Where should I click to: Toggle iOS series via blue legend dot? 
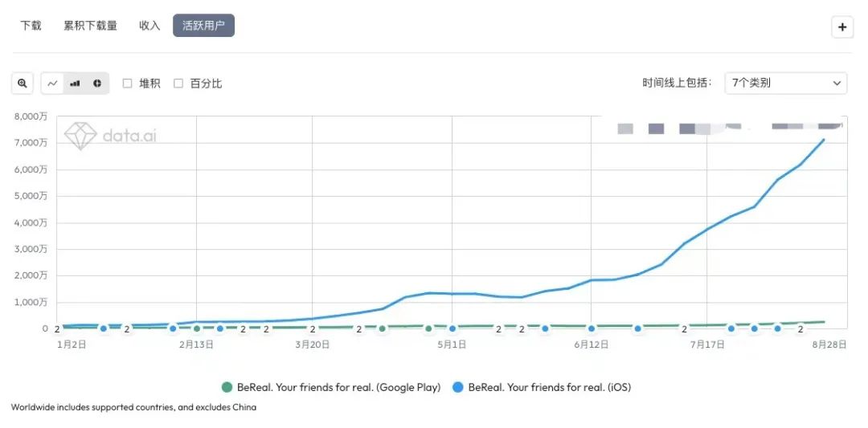point(458,387)
